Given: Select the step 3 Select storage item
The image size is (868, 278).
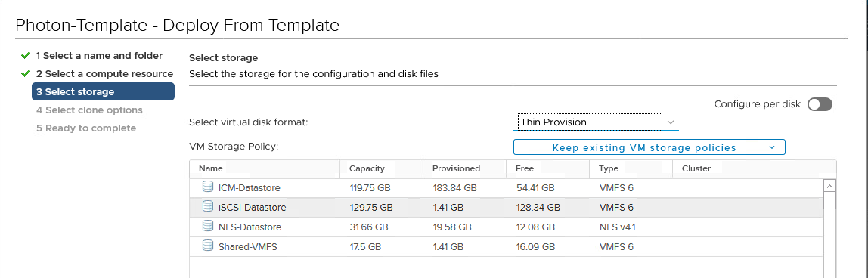Looking at the screenshot, I should pos(103,91).
